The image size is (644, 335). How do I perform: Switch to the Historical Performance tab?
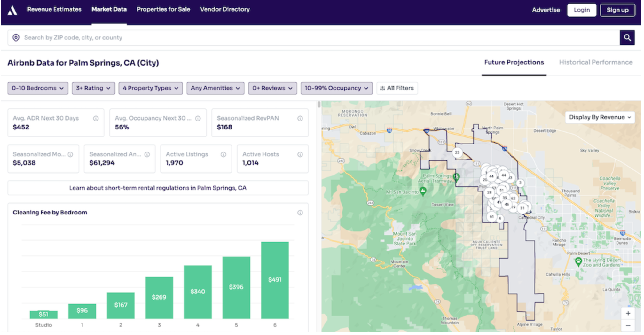coord(596,62)
